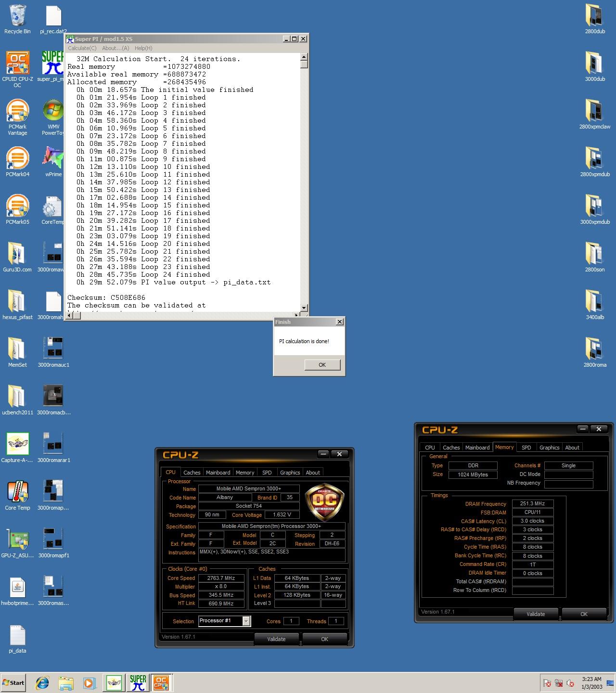Switch to Graphics tab in CPU window

pos(290,473)
